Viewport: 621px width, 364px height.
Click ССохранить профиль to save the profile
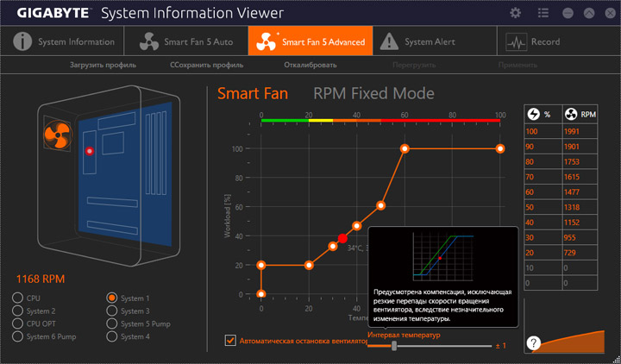pos(207,65)
